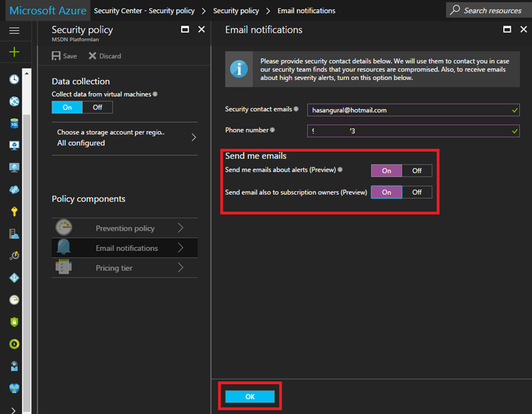Click the Phone number input field
This screenshot has width=532, height=414.
(414, 131)
